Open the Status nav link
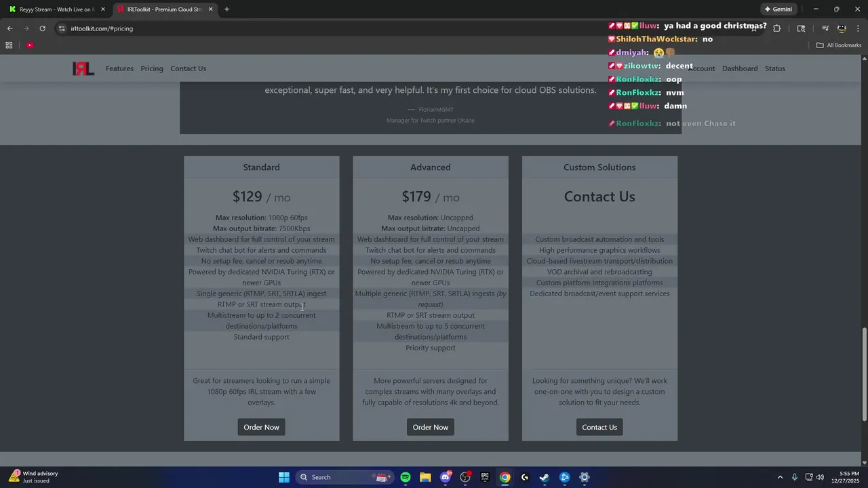 point(775,68)
